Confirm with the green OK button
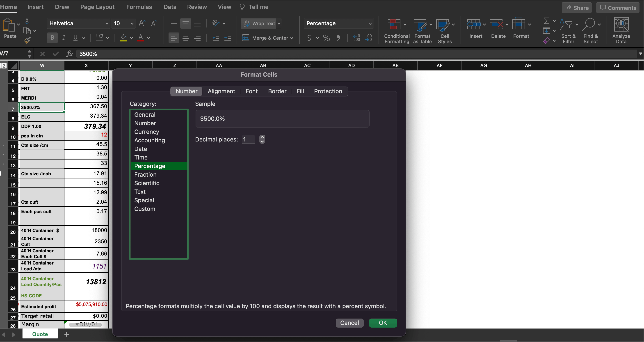This screenshot has height=342, width=644. coord(383,323)
